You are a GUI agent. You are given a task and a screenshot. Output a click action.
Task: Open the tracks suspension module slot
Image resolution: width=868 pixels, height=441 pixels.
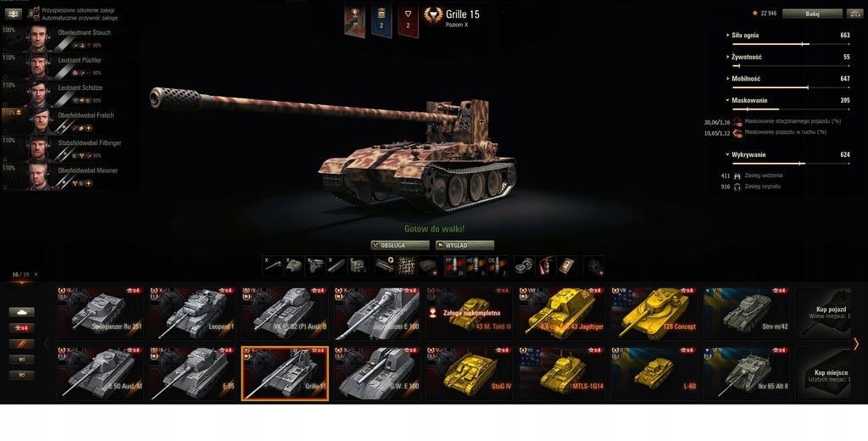[x=337, y=266]
